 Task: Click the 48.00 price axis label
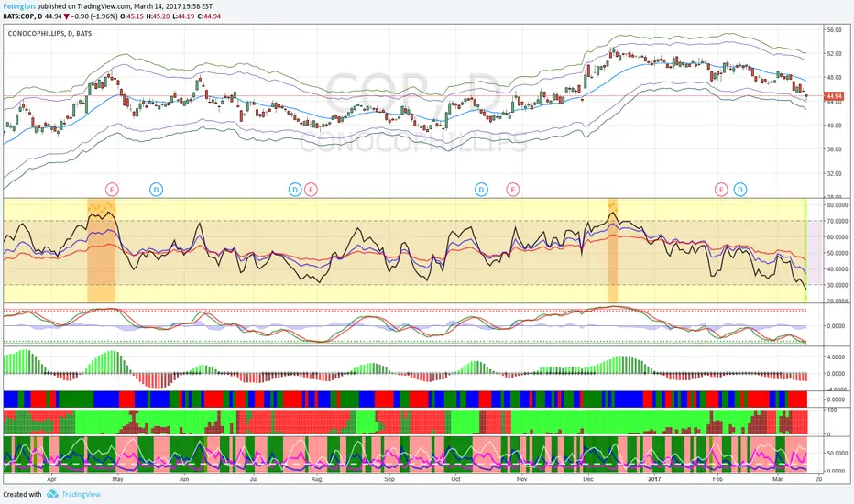[x=834, y=77]
